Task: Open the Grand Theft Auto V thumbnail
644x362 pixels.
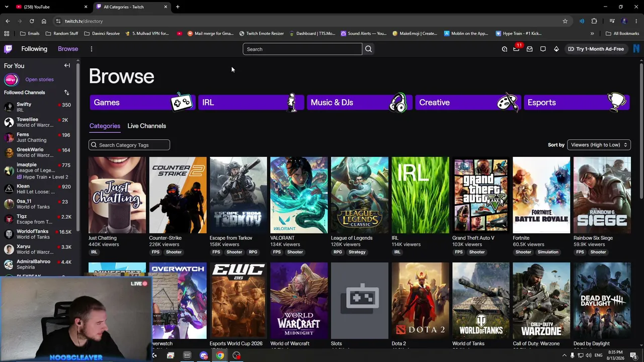Action: [480, 195]
